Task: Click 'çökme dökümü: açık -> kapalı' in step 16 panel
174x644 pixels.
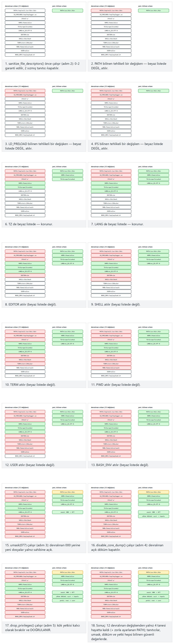Action: [x=153, y=516]
